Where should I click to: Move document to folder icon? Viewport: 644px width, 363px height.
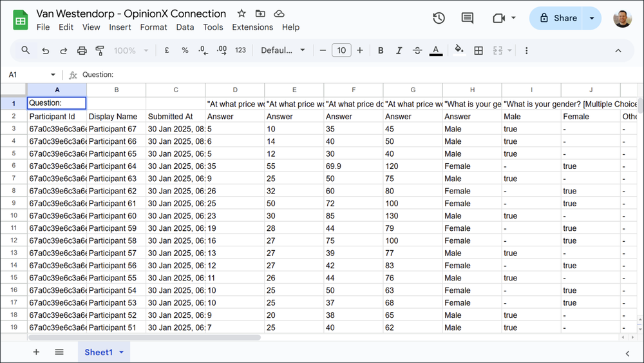pos(260,14)
